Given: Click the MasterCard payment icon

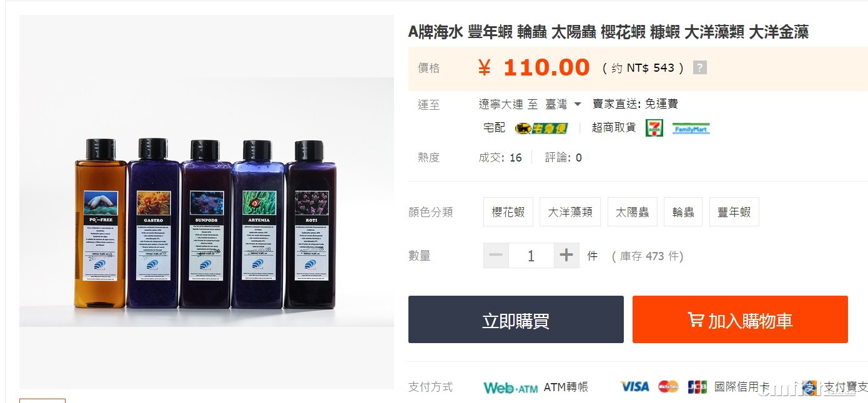Looking at the screenshot, I should click(x=668, y=387).
